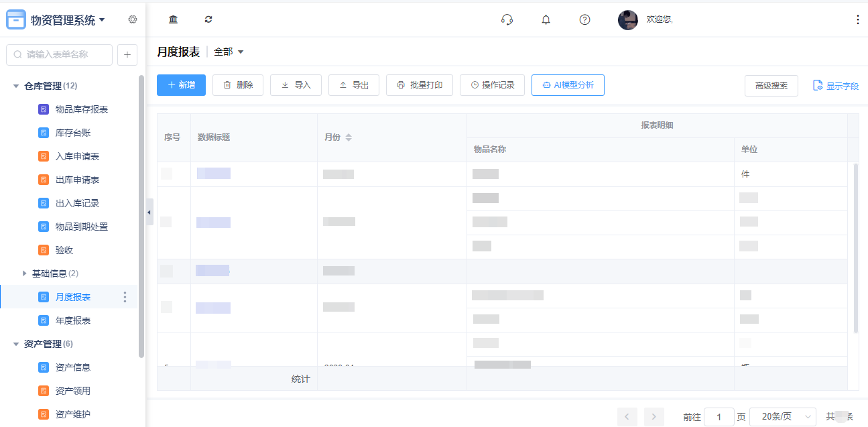Click the 导入 button
Viewport: 868px width, 427px height.
pos(296,85)
